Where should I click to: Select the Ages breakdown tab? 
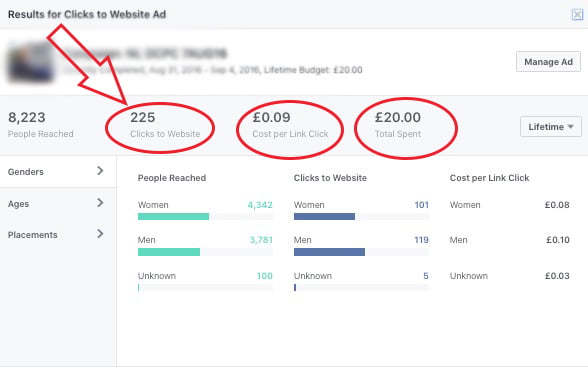pyautogui.click(x=58, y=204)
